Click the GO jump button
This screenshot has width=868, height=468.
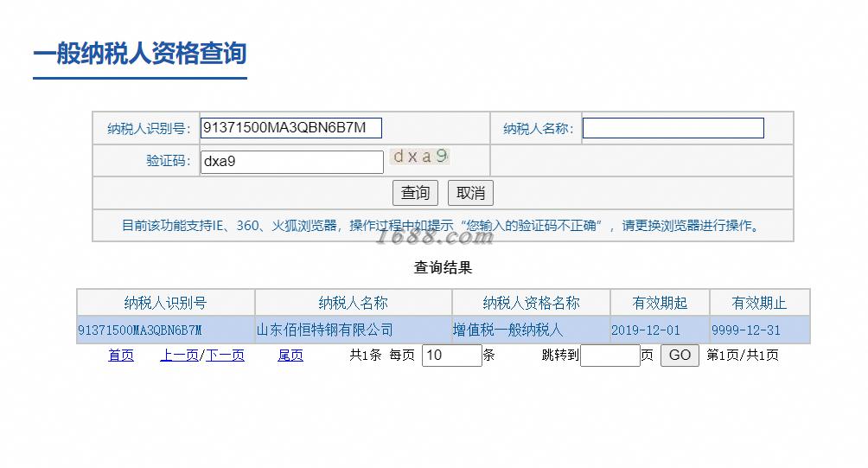coord(680,356)
